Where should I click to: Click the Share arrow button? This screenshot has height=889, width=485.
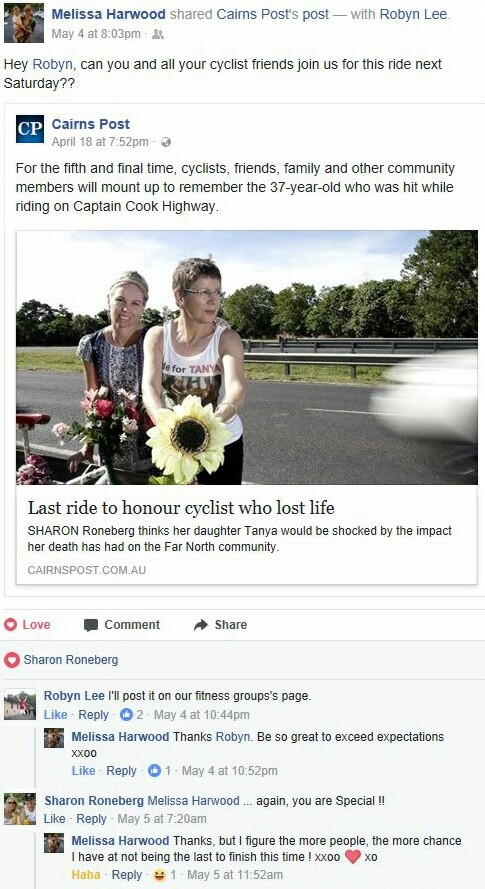click(220, 625)
